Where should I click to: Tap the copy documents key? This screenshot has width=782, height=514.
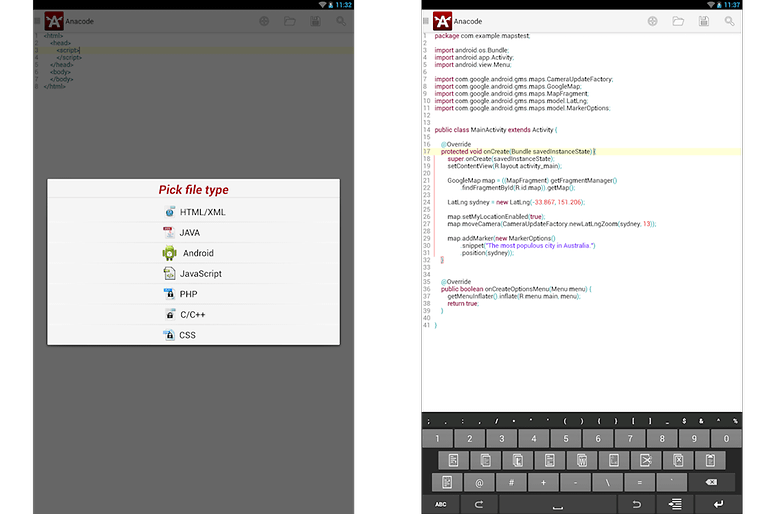(486, 460)
